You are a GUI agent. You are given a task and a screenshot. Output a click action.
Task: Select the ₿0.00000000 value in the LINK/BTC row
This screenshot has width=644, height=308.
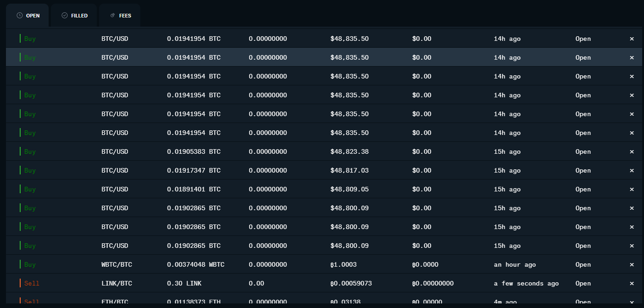pyautogui.click(x=433, y=283)
